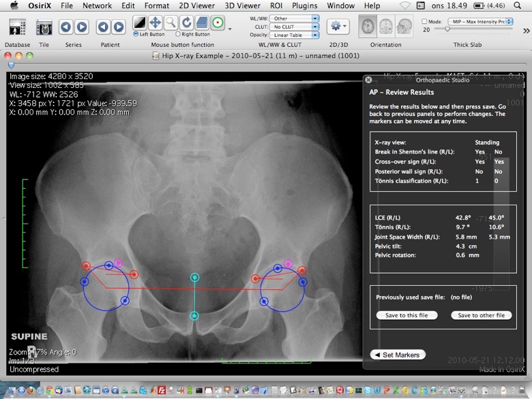Select coronal orientation icon
Screen dimensions: 532x399
pos(386,27)
